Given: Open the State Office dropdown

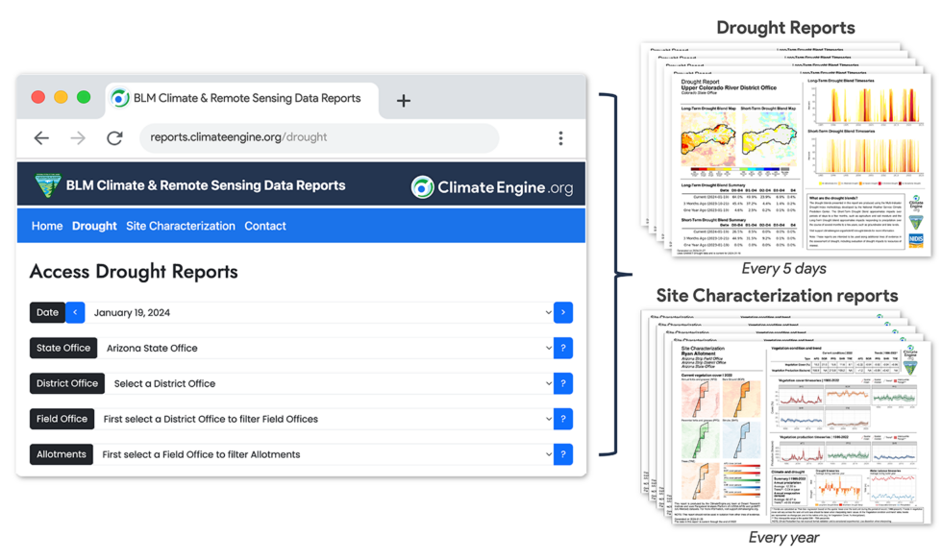Looking at the screenshot, I should [x=325, y=348].
